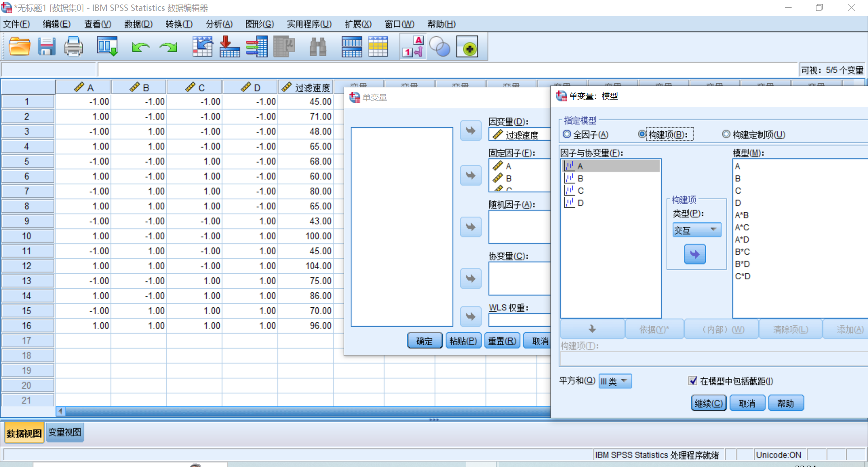Screen dimensions: 868x467
Task: Click the blue arrow to build model term
Action: (694, 254)
